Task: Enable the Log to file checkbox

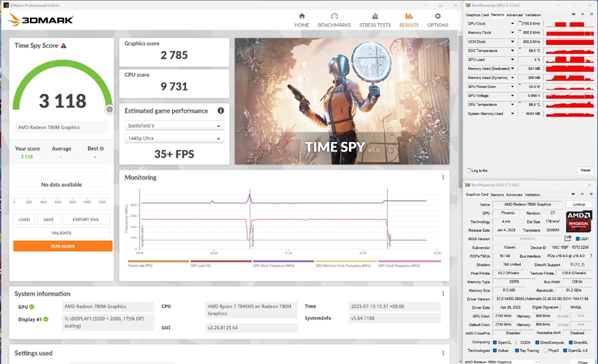Action: pos(469,170)
